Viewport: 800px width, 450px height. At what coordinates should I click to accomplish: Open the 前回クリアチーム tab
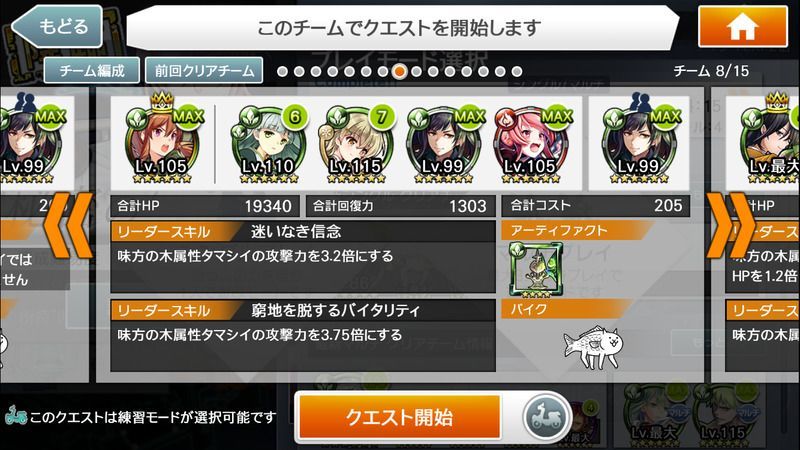tap(204, 70)
